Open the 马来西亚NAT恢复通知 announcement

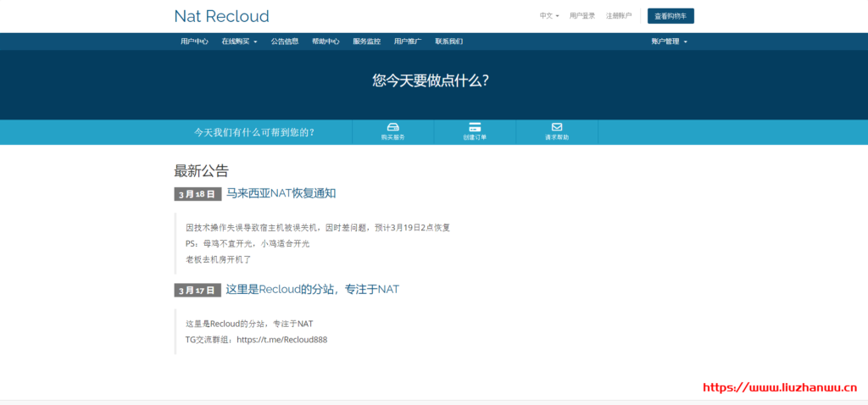281,193
